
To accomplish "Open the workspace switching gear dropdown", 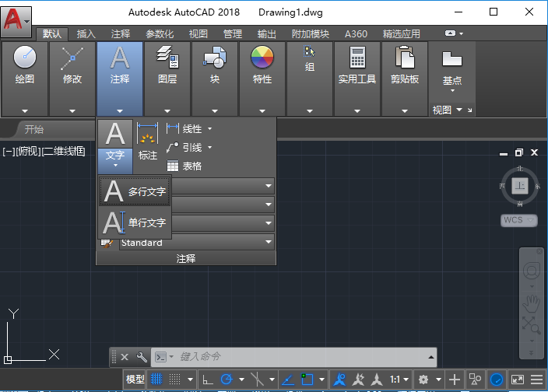I will point(438,380).
